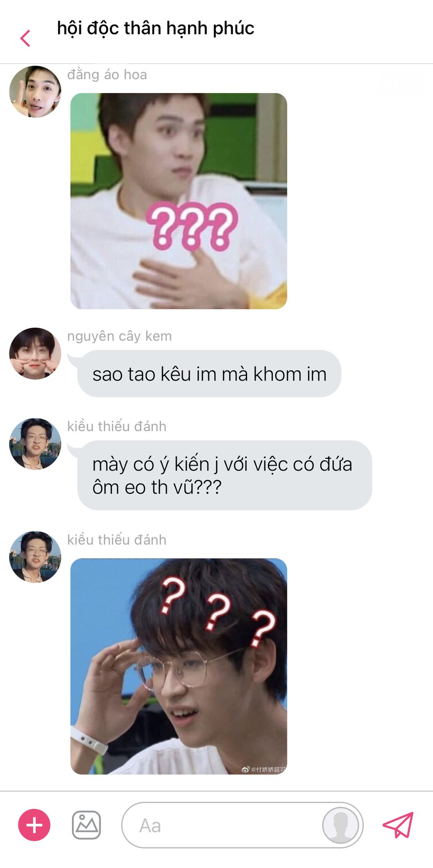Screen dimensions: 433x868
Task: Tap the sender name nguyên cây kem
Action: tap(119, 336)
